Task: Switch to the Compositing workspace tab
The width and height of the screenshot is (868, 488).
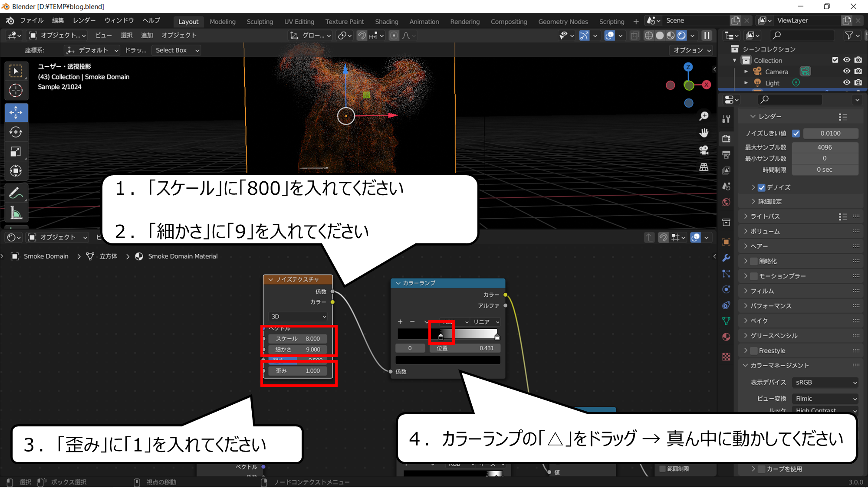Action: coord(509,22)
